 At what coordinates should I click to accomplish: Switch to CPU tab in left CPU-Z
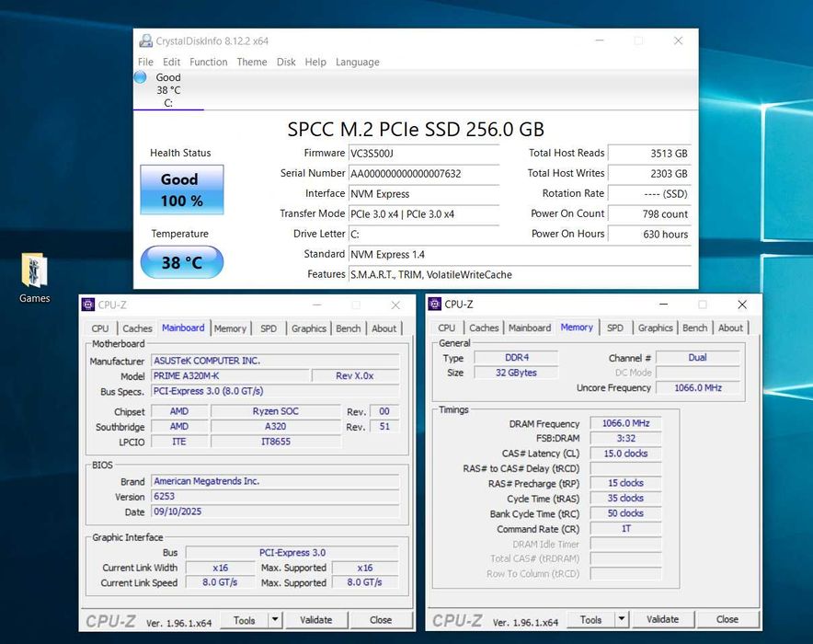pyautogui.click(x=100, y=328)
